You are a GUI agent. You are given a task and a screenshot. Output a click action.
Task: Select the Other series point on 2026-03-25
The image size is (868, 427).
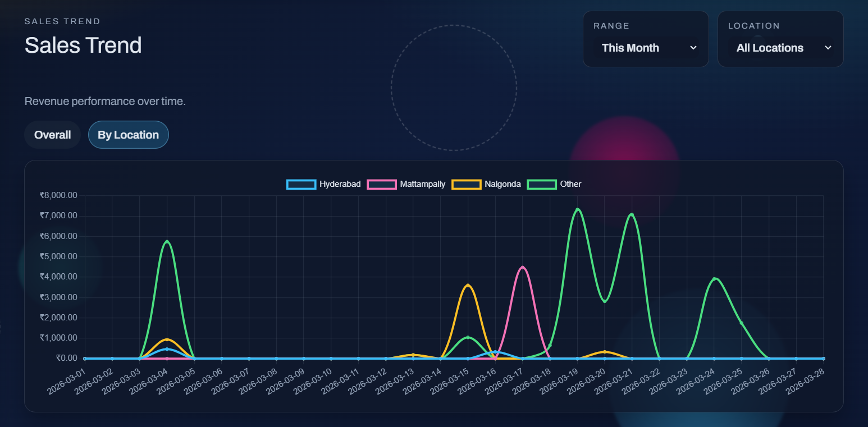741,323
